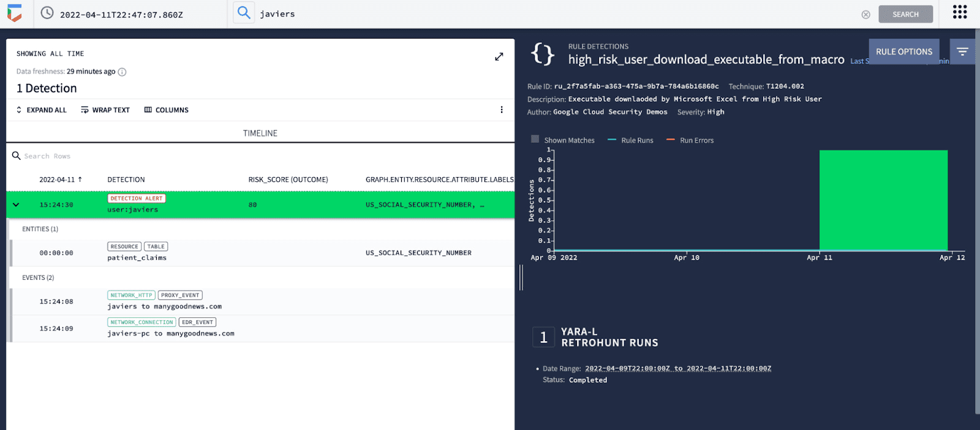
Task: Click the GRAPH.ENTITY.RESOURCE.ATTRIBUTE.LABELS column header
Action: coord(440,179)
